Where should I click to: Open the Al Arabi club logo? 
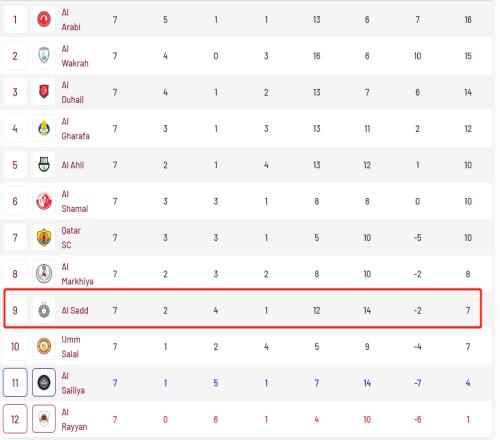[44, 19]
